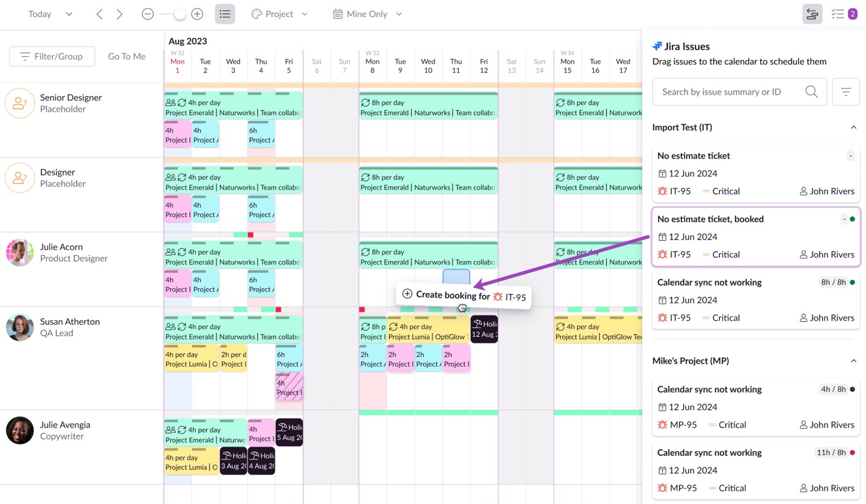This screenshot has width=866, height=504.
Task: Open the task list icon with badge
Action: [843, 14]
